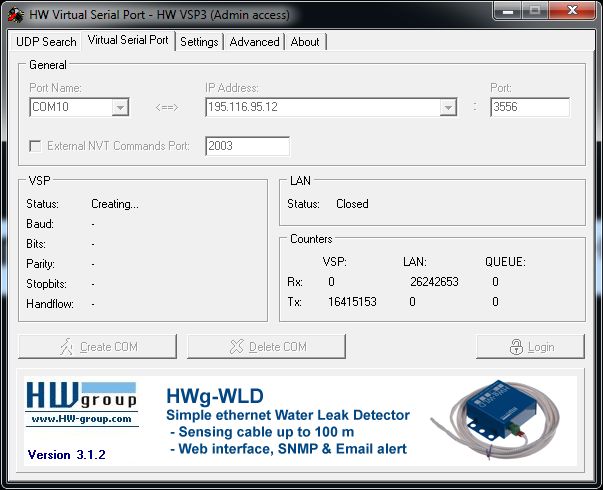Click the padlock icon on Login button

tap(516, 347)
